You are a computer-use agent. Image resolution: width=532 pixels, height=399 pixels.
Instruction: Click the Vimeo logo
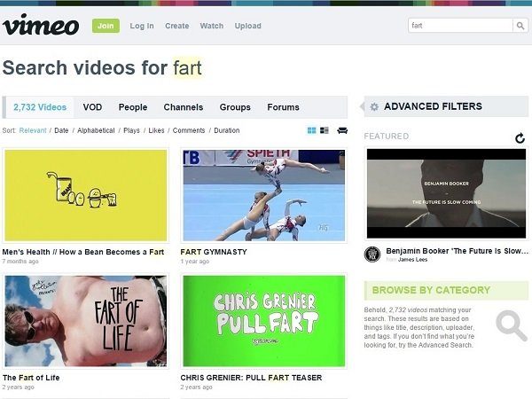coord(41,25)
